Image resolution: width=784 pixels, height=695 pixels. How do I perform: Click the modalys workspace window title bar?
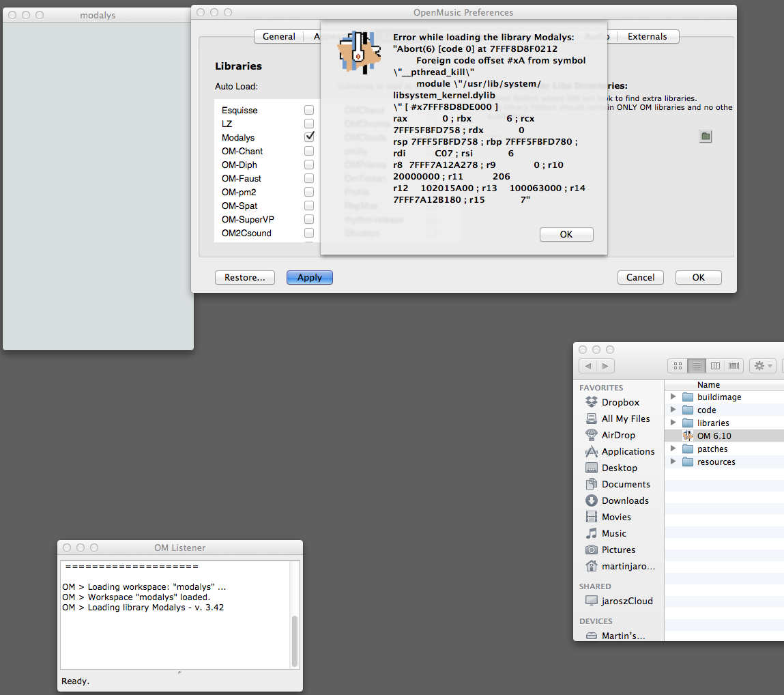coord(98,15)
